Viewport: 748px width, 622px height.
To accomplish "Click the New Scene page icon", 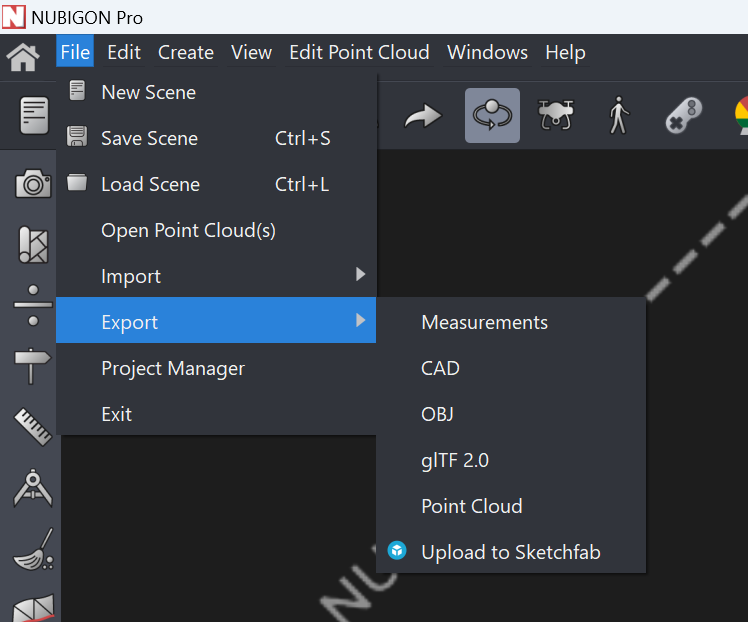I will pos(77,91).
